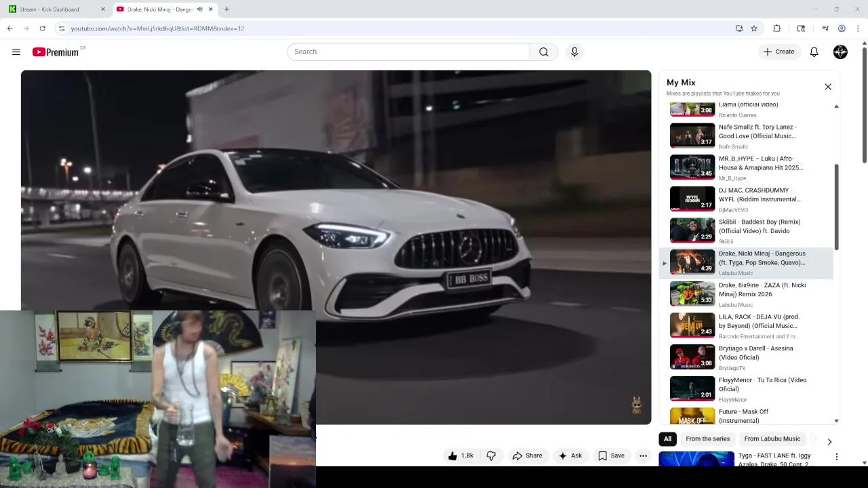Click the playlist scrollbar thumb
The image size is (868, 488).
tap(836, 207)
